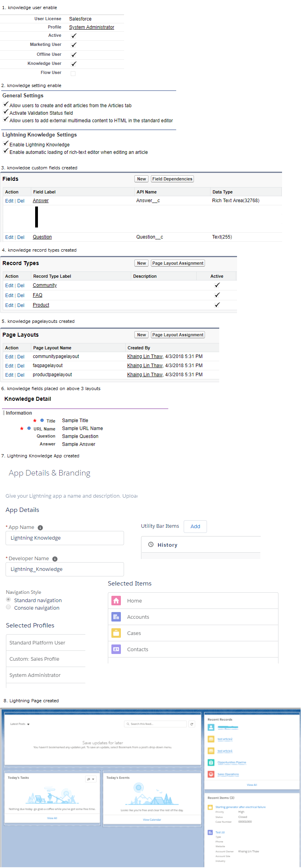Click Field Dependencies button
The height and width of the screenshot is (868, 301).
[172, 179]
